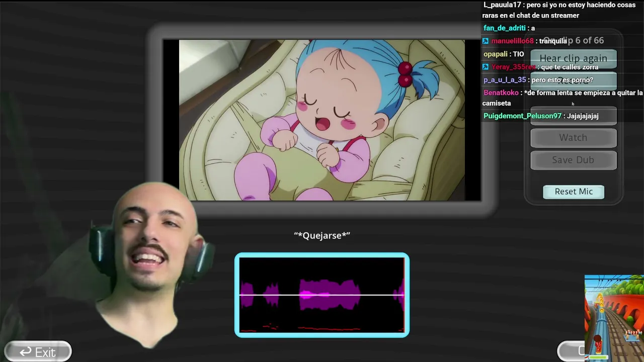Screen dimensions: 644x362
Task: Open L_pauula17's chat username
Action: pyautogui.click(x=502, y=5)
